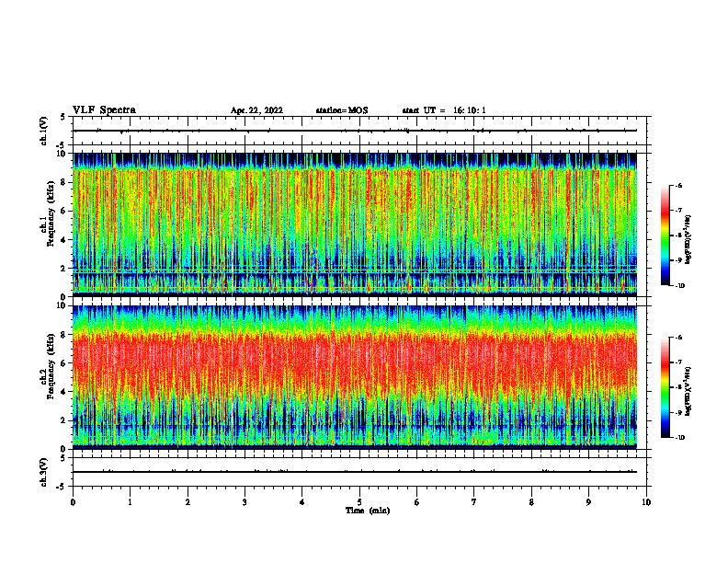Viewport: 728px width, 563px height.
Task: Click the "VLF Spectra" plot title
Action: (104, 110)
